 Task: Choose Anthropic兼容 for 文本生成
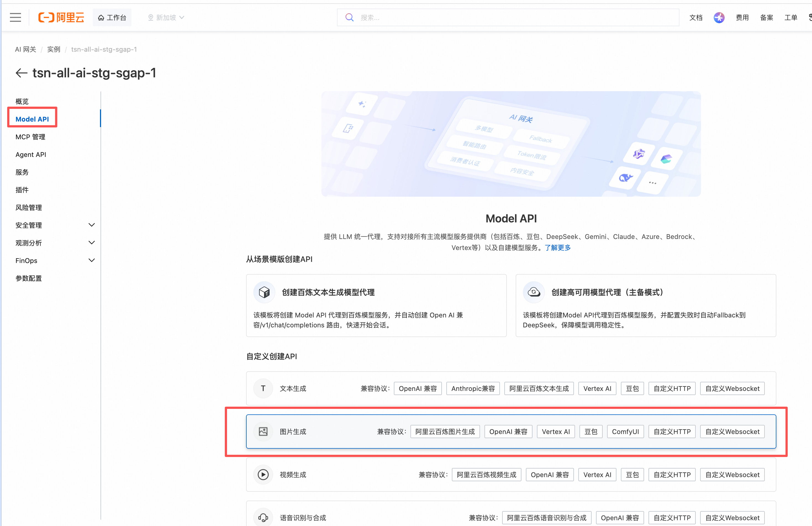473,388
